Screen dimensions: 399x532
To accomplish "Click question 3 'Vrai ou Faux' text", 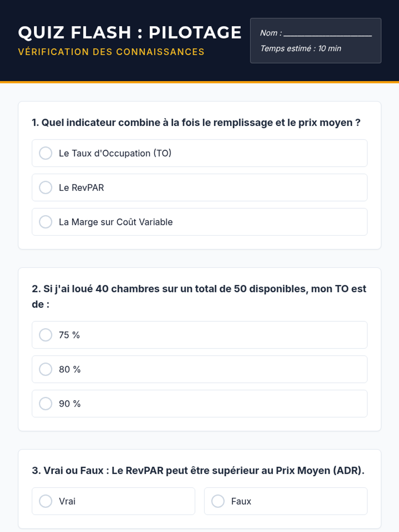I will coord(198,470).
